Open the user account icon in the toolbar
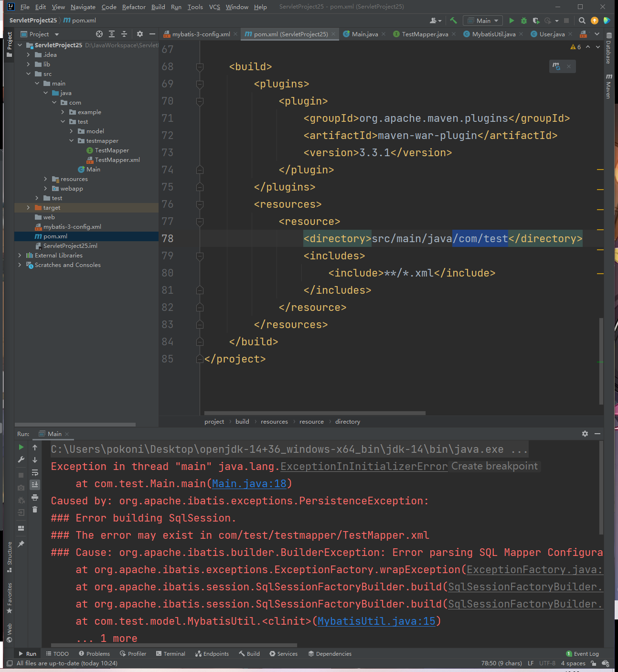 tap(435, 21)
